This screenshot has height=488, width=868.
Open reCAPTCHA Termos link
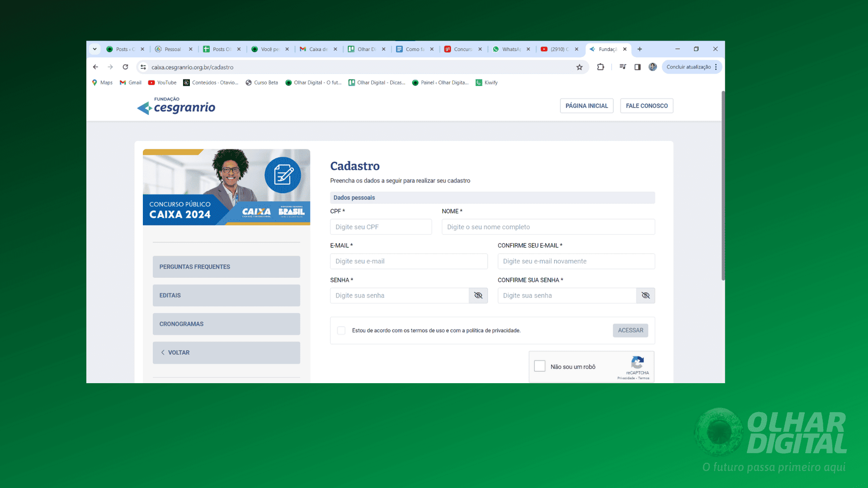(644, 378)
